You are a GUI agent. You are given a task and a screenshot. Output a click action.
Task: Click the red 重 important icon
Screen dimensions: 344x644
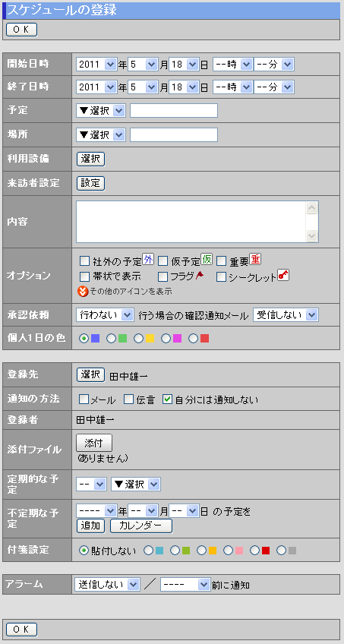[x=255, y=259]
